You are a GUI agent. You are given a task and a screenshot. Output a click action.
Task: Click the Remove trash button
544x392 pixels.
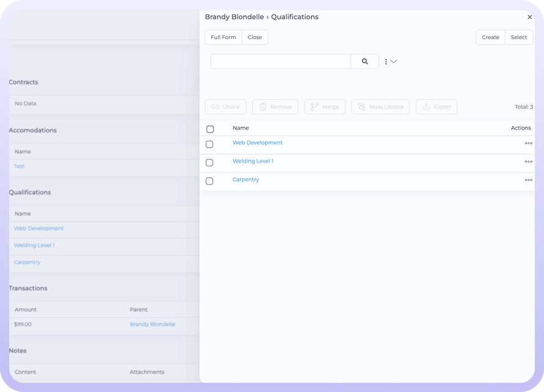[275, 107]
